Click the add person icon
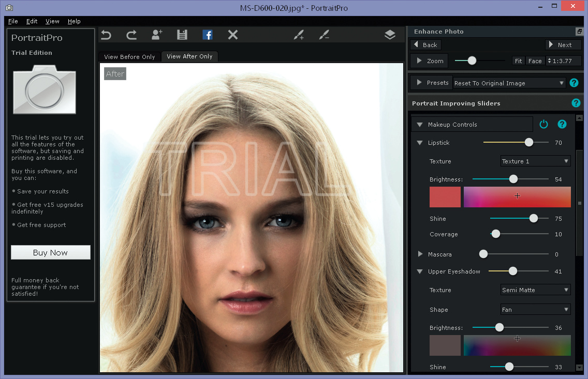This screenshot has width=588, height=379. point(157,35)
